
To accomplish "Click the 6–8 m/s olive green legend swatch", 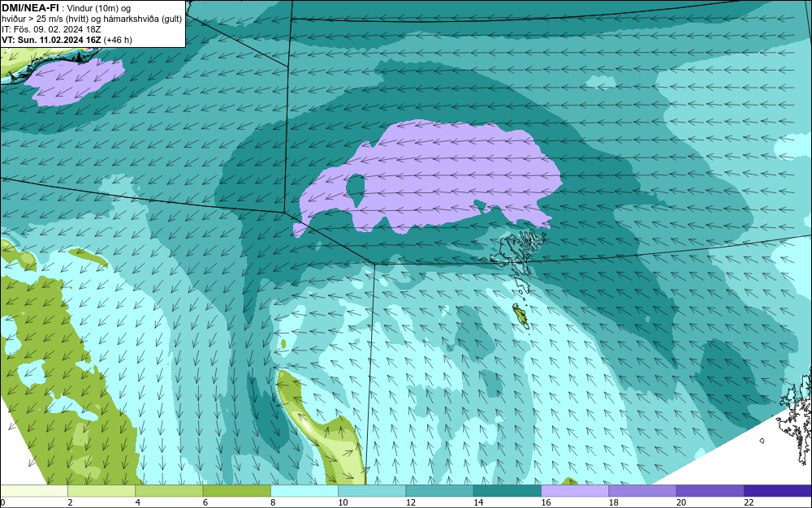I will 236,491.
